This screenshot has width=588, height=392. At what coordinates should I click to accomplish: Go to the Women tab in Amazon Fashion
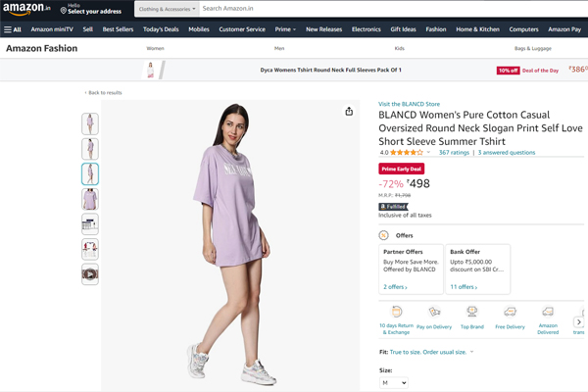(155, 48)
